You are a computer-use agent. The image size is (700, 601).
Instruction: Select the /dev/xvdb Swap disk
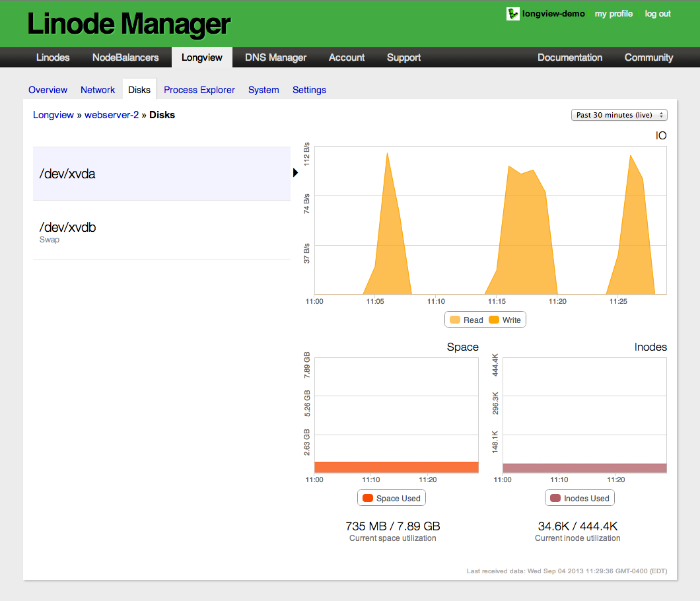[x=161, y=230]
